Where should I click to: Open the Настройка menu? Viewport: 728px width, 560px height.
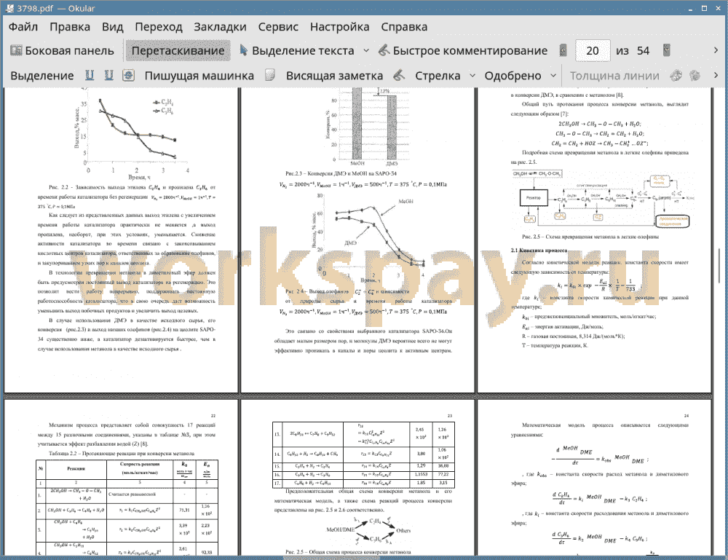[x=339, y=27]
